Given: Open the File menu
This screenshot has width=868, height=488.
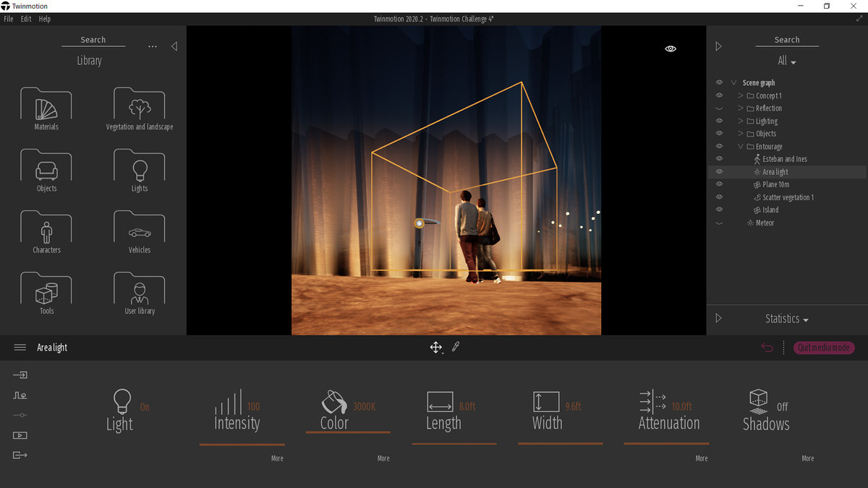Looking at the screenshot, I should coord(9,19).
